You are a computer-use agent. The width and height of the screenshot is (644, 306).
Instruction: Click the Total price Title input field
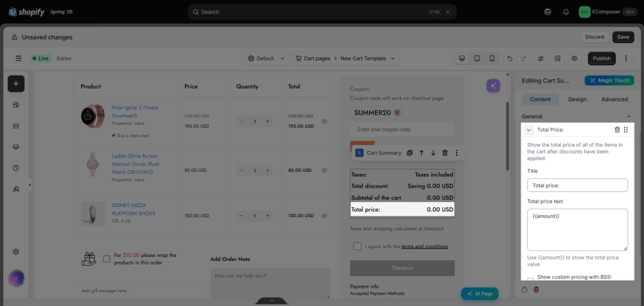click(577, 185)
